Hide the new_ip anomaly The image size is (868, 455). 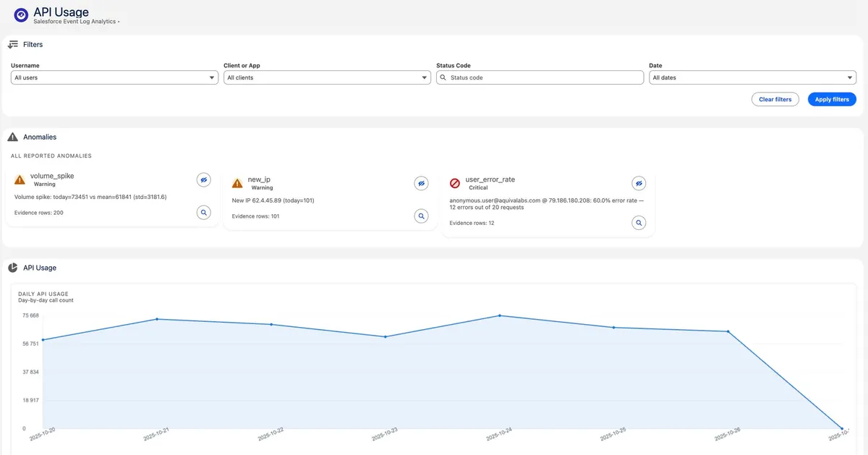(x=421, y=184)
